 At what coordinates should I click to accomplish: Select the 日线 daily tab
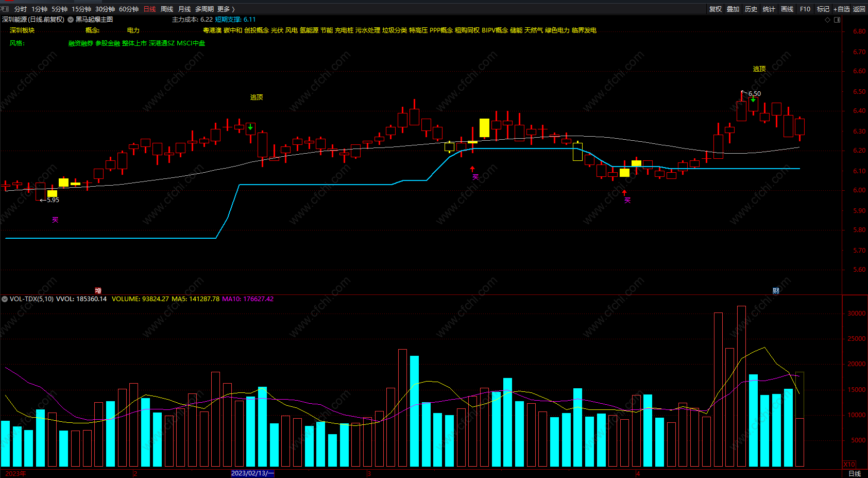coord(149,9)
